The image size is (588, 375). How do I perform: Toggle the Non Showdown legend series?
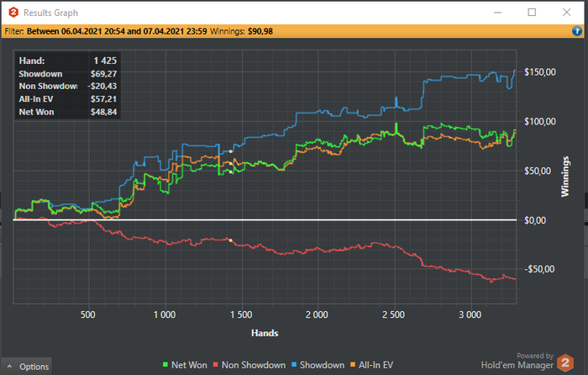tap(249, 365)
